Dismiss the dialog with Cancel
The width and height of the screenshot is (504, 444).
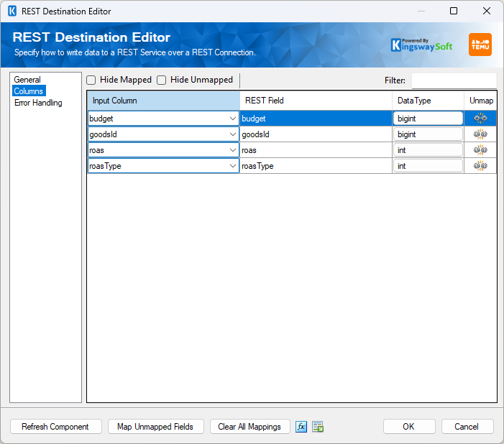[x=467, y=427]
